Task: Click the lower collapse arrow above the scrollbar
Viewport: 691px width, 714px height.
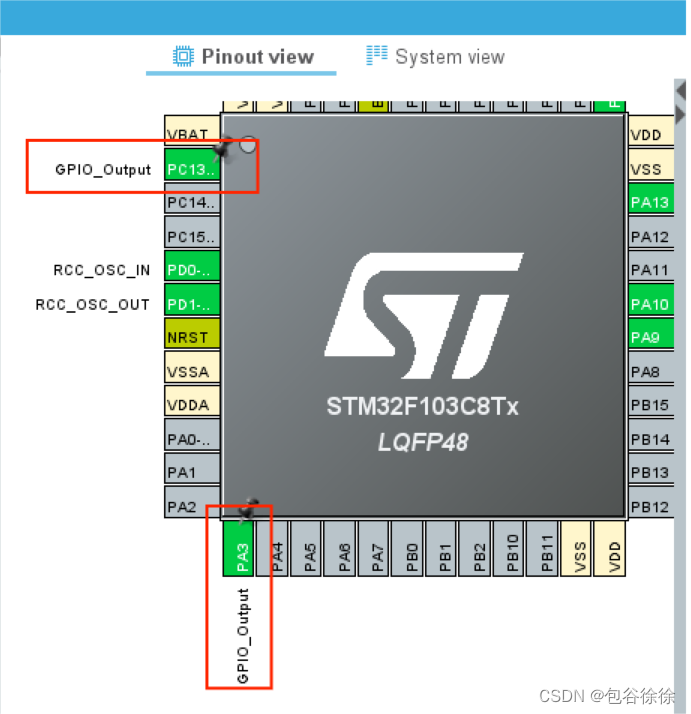Action: pos(680,114)
